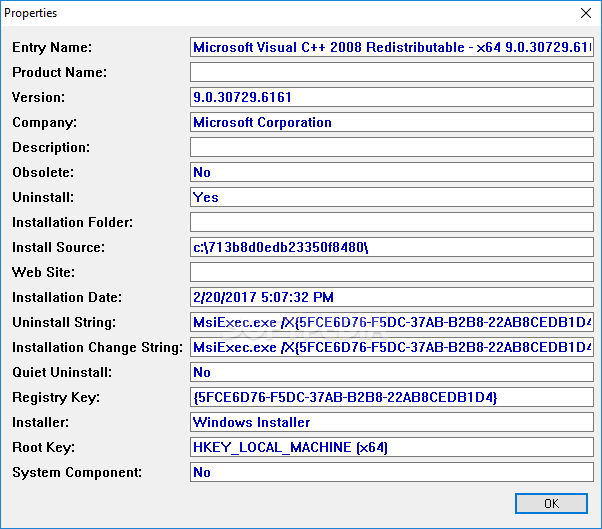Click the Properties window title text
The height and width of the screenshot is (529, 602).
pos(31,13)
